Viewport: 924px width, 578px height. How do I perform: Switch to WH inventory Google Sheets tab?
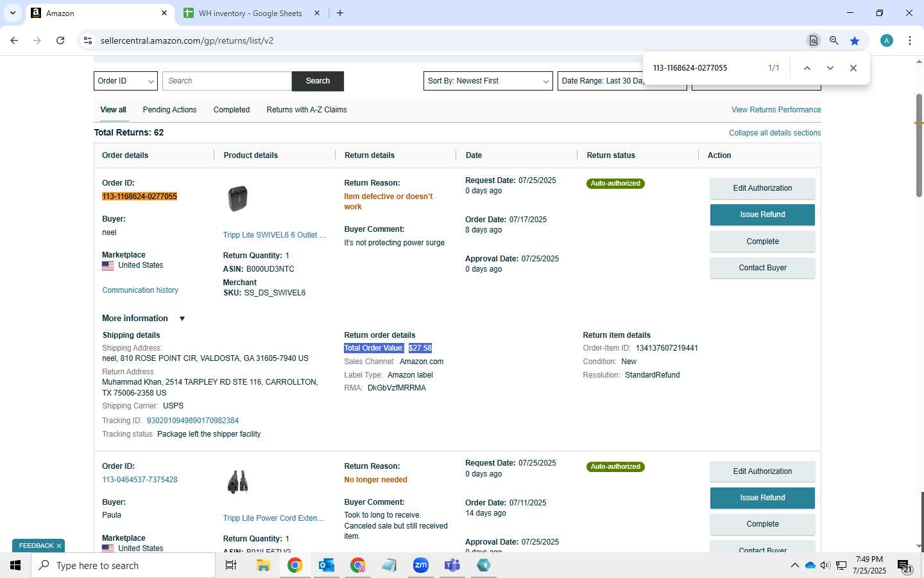point(252,13)
